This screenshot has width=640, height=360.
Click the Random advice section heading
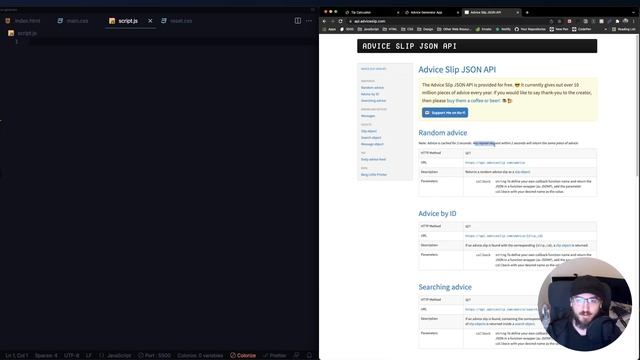click(x=442, y=133)
